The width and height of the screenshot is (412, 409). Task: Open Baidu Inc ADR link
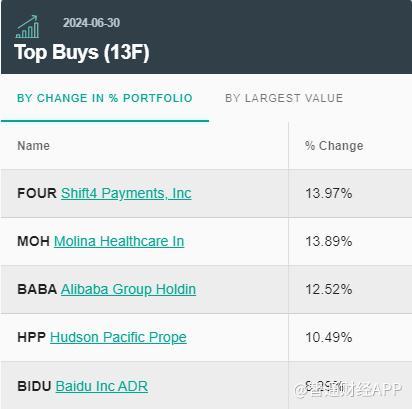pyautogui.click(x=102, y=386)
